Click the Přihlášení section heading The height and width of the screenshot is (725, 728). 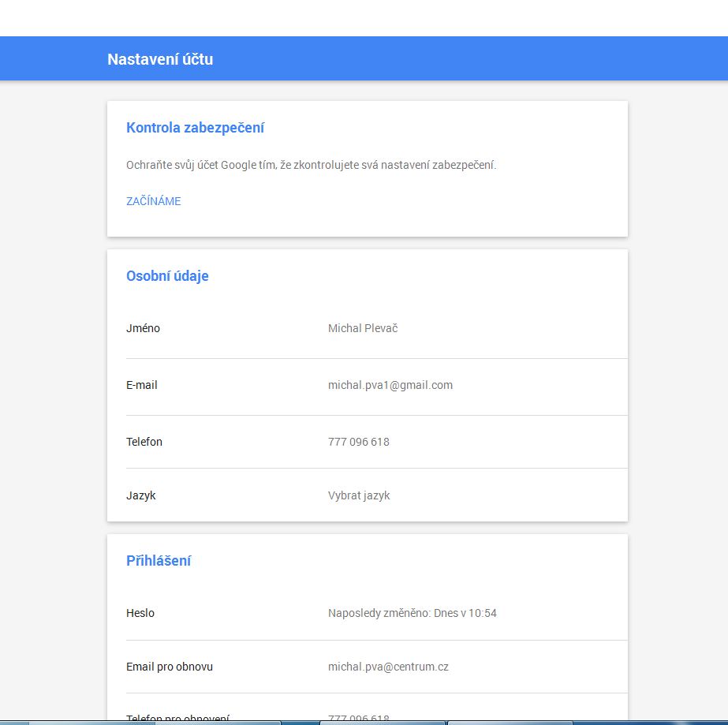[x=159, y=561]
